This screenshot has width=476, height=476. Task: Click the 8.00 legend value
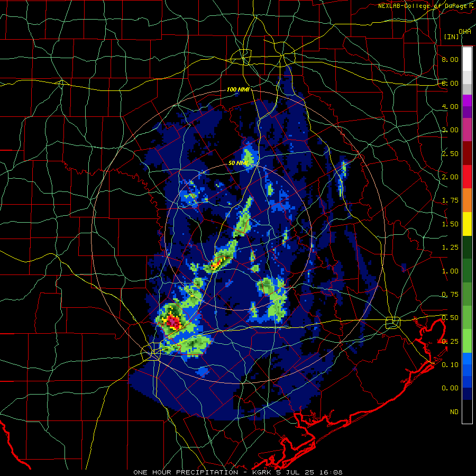click(x=450, y=59)
